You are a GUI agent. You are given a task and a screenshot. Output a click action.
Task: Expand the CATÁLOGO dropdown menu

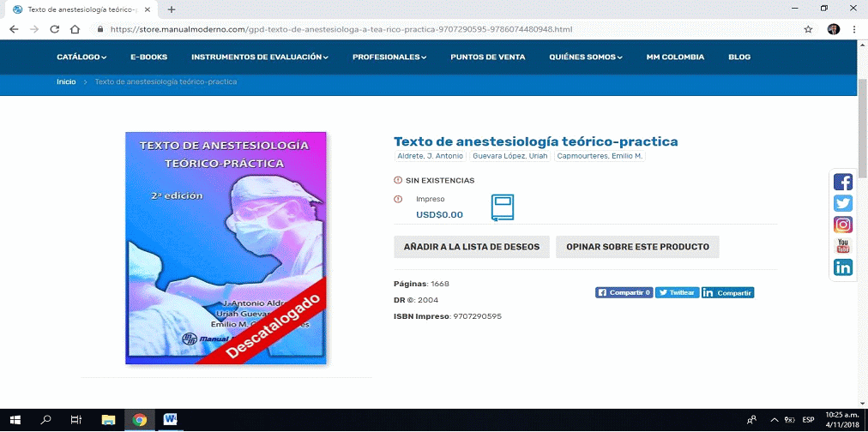(81, 57)
